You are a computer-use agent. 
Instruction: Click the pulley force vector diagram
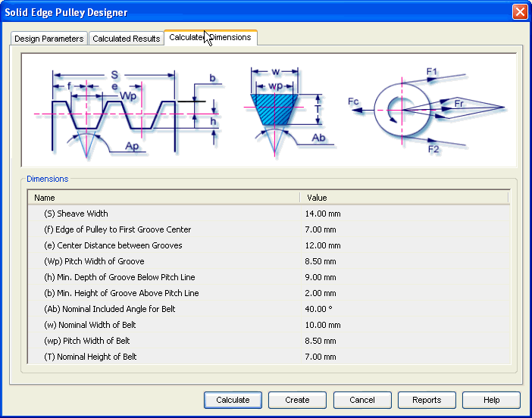(428, 110)
